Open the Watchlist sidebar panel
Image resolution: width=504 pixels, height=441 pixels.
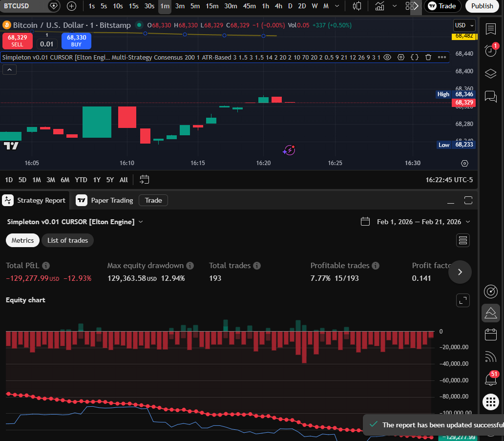point(490,29)
